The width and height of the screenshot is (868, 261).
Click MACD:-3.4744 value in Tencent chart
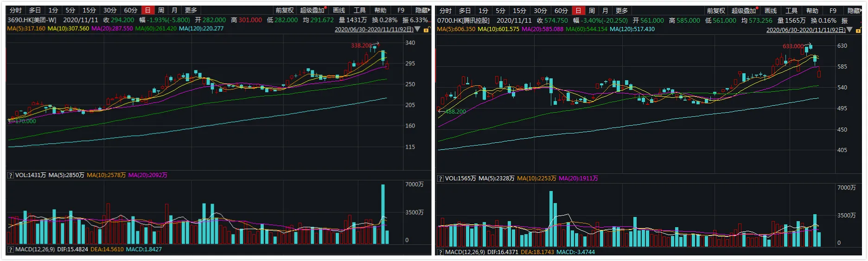[x=575, y=252]
